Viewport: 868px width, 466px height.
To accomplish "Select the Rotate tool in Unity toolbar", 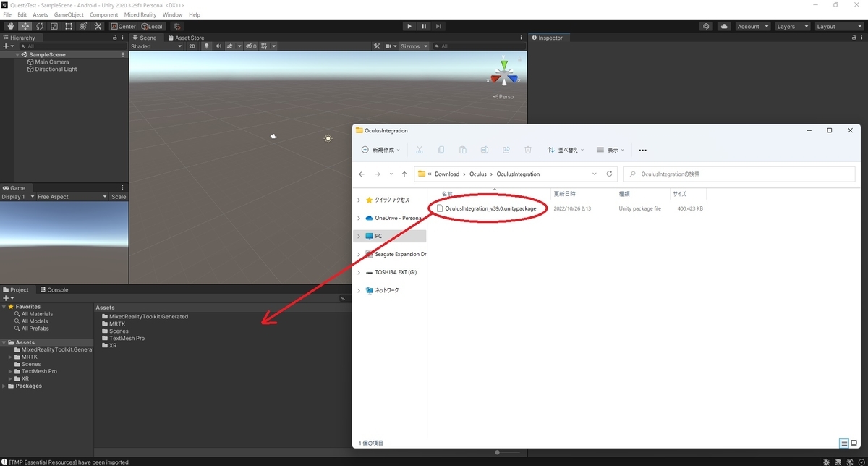I will click(39, 26).
